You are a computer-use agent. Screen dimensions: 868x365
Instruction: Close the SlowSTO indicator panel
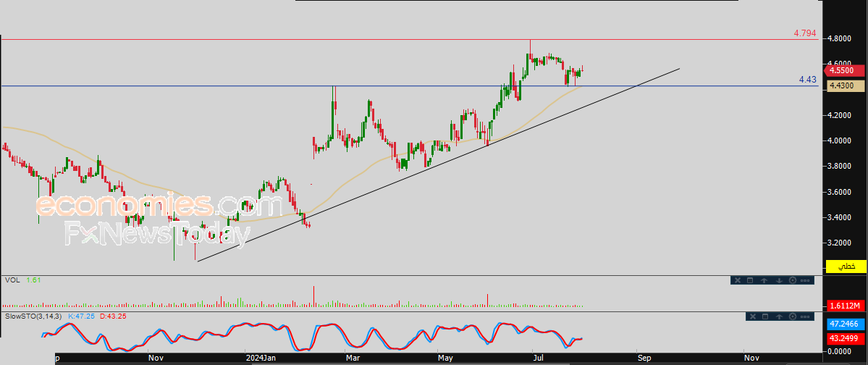(751, 316)
